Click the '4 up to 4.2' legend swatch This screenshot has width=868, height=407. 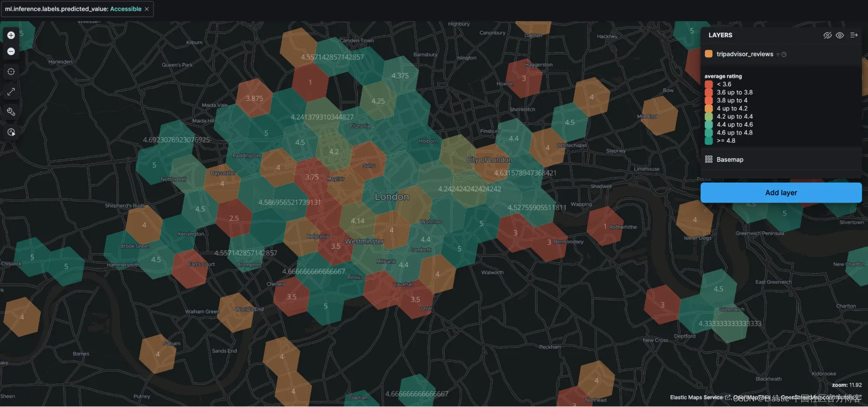[x=709, y=108]
